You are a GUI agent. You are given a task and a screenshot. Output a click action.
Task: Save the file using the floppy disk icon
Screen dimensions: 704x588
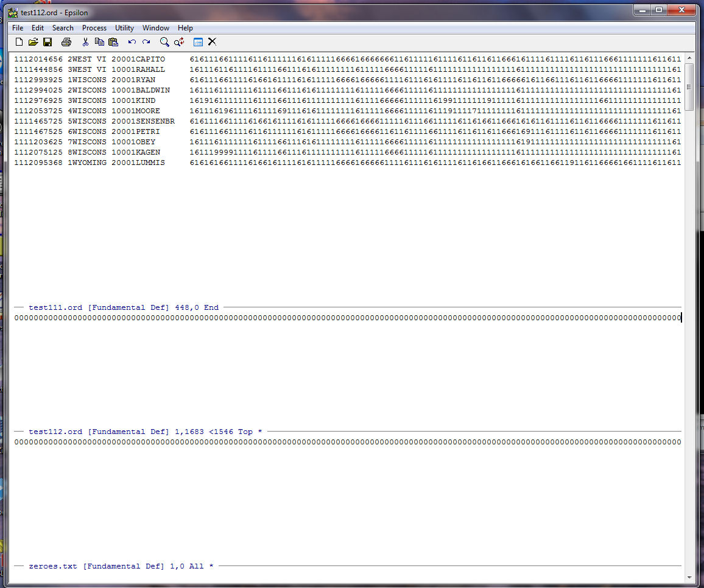pyautogui.click(x=48, y=42)
